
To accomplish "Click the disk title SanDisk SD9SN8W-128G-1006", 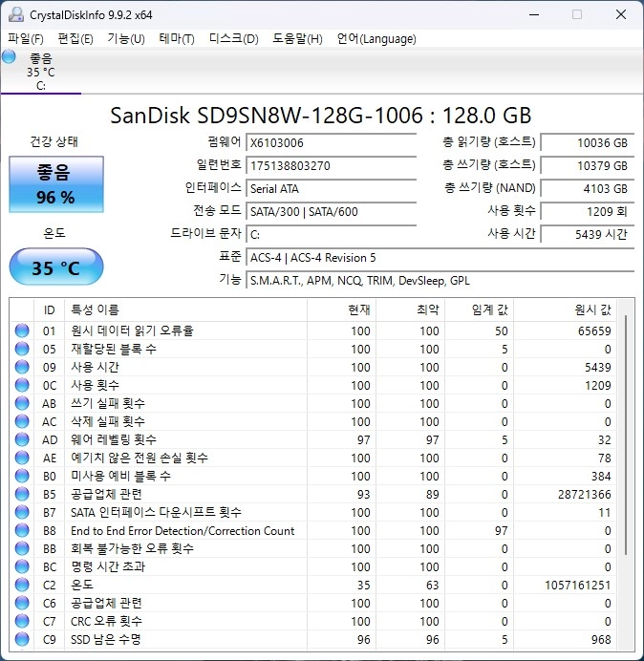I will pos(267,115).
